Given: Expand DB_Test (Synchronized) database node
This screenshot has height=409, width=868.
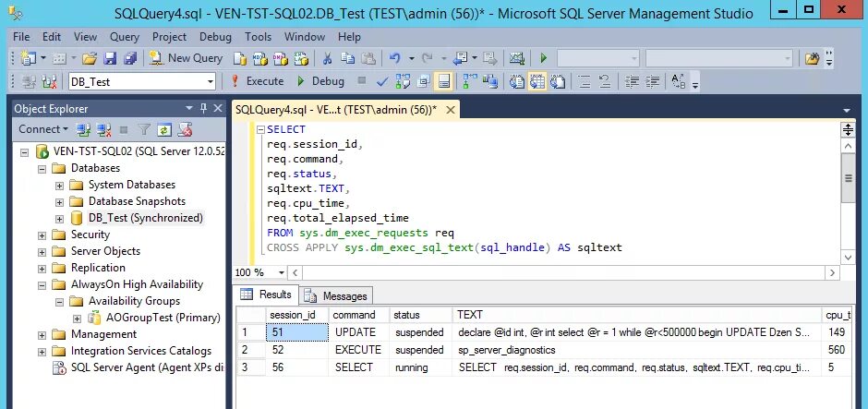Looking at the screenshot, I should pyautogui.click(x=59, y=218).
